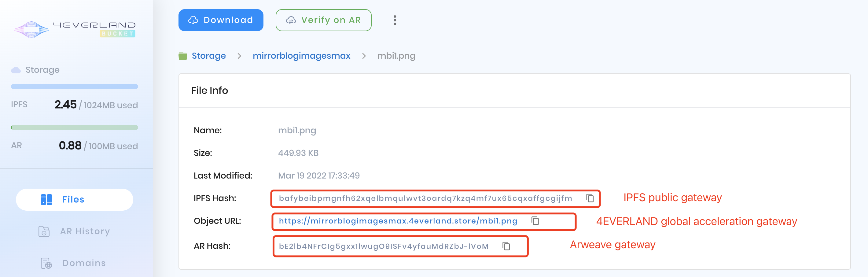Click the File Info heading
868x277 pixels.
[210, 90]
